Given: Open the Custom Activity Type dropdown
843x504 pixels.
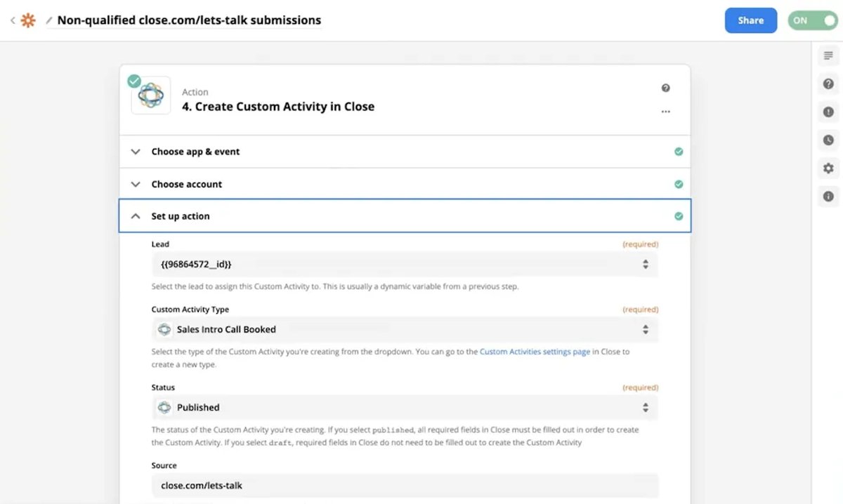Looking at the screenshot, I should point(405,329).
